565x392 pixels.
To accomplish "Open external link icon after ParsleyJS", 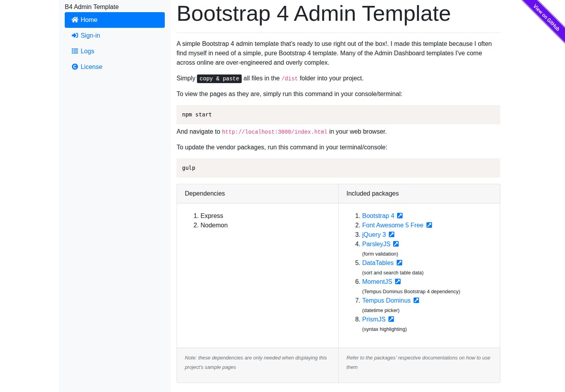I will pos(396,244).
